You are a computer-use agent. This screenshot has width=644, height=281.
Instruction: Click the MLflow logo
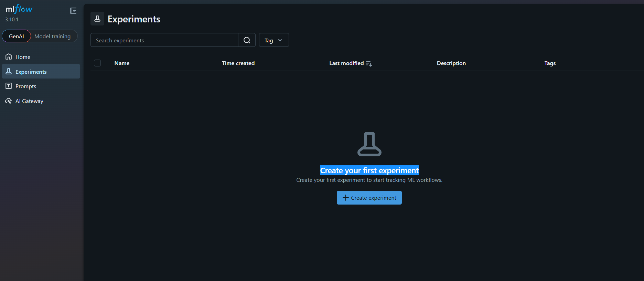[x=19, y=9]
